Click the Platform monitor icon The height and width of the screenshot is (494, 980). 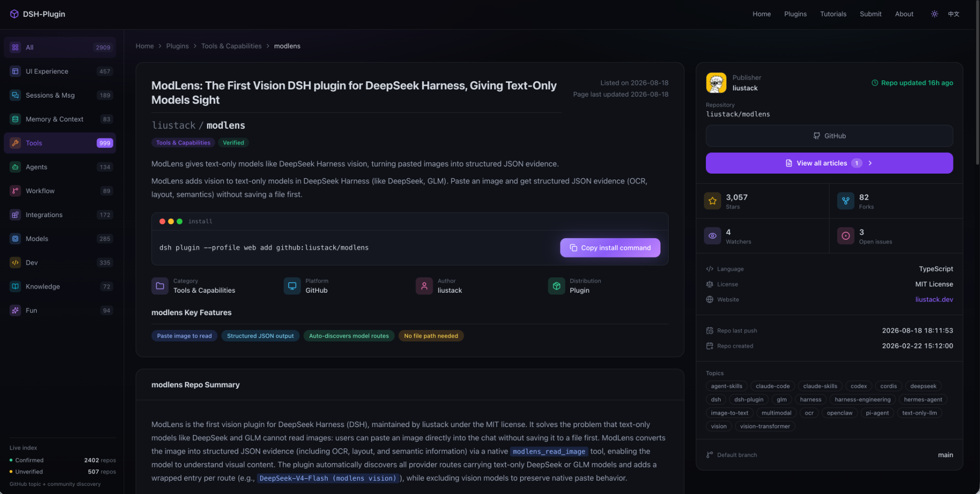(x=292, y=286)
